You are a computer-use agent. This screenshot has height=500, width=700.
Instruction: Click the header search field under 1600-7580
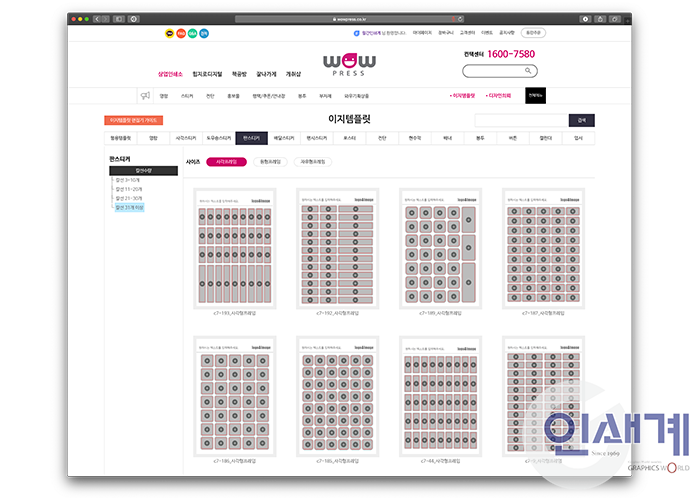coord(500,71)
